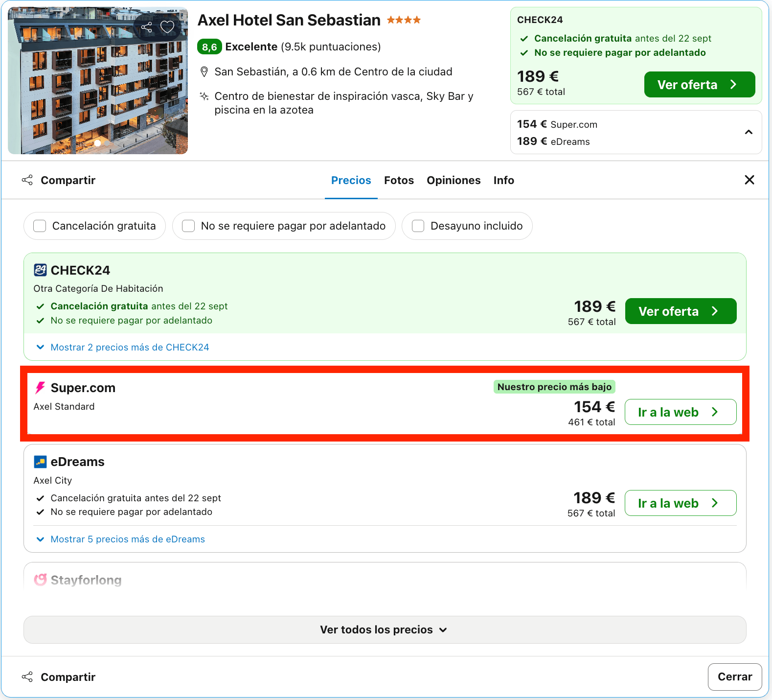
Task: Click the Otra Categoría De Habitación text
Action: pyautogui.click(x=98, y=288)
